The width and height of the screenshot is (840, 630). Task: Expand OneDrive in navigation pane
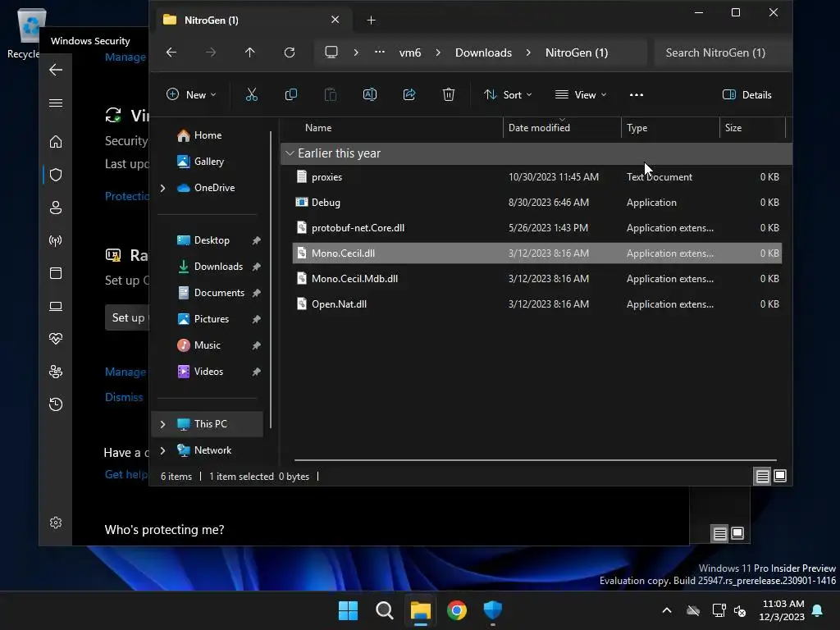pyautogui.click(x=163, y=188)
